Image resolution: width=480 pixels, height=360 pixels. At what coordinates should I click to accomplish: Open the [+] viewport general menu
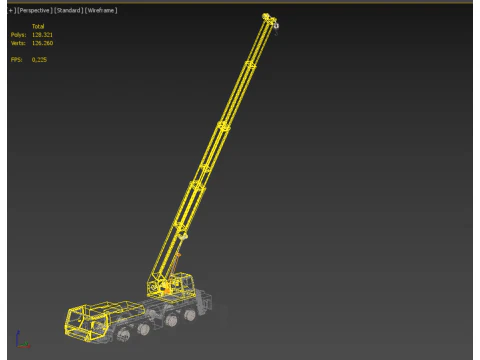coord(12,10)
